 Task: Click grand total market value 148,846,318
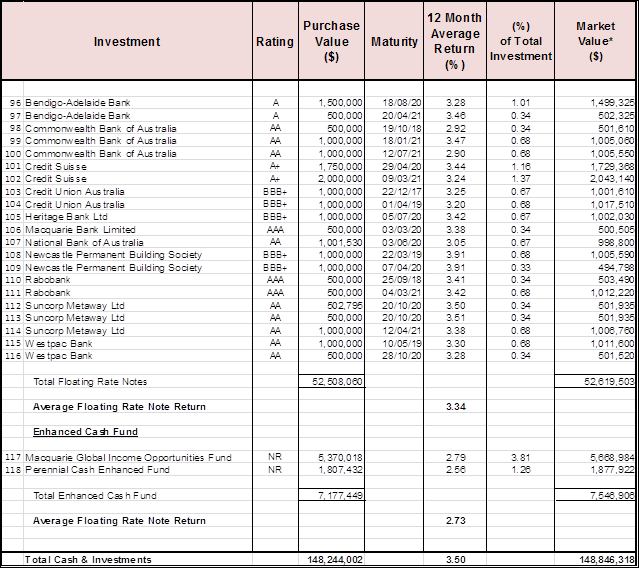pos(607,560)
